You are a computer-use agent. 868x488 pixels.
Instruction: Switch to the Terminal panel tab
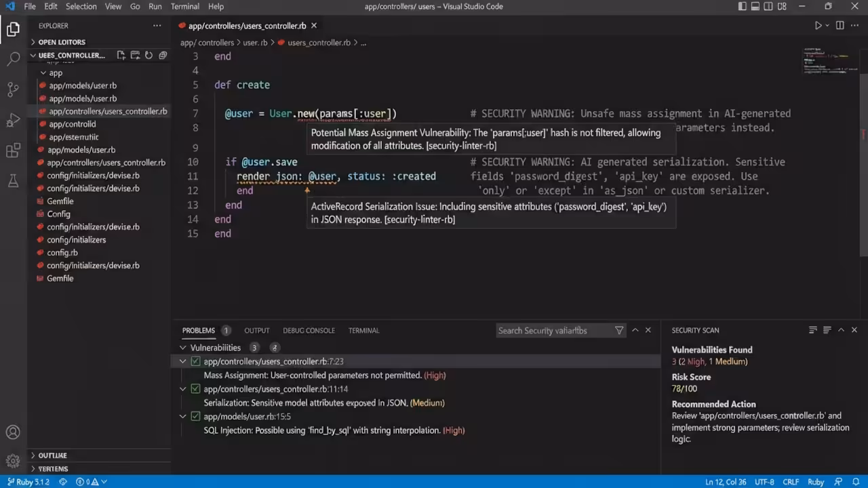363,330
